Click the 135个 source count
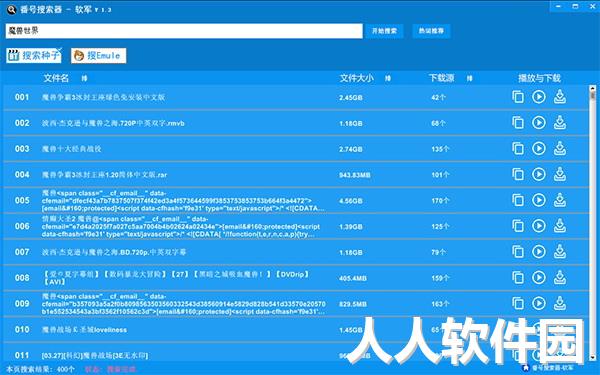 tap(440, 149)
